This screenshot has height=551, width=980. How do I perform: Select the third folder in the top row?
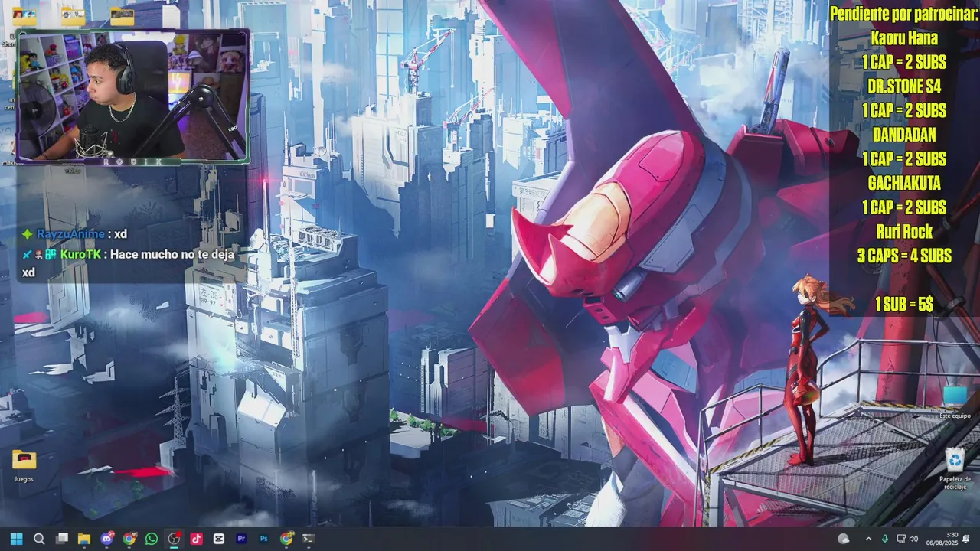click(122, 16)
